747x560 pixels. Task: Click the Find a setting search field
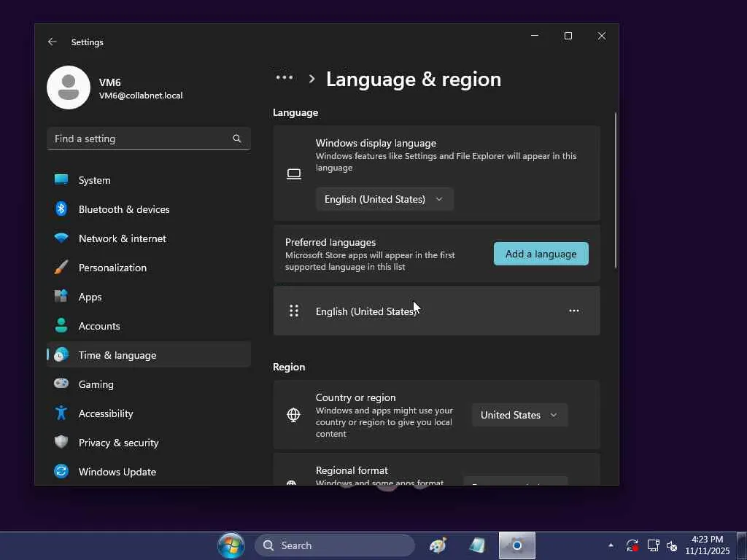click(149, 139)
